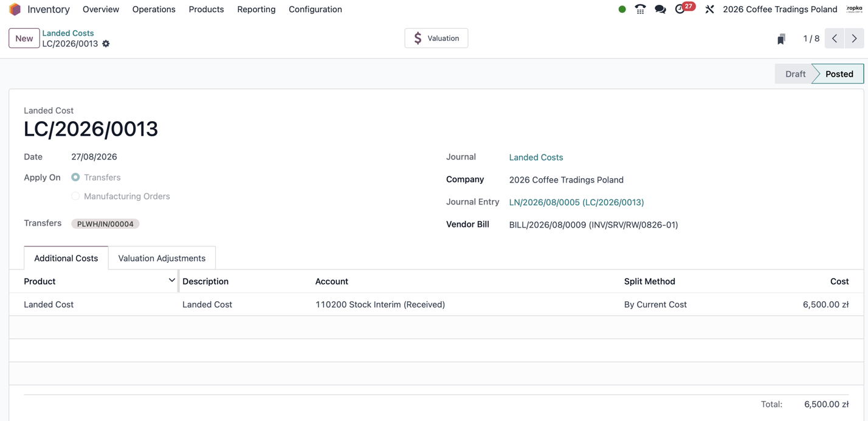Open the Overview menu
Viewport: 868px width, 421px height.
tap(101, 9)
